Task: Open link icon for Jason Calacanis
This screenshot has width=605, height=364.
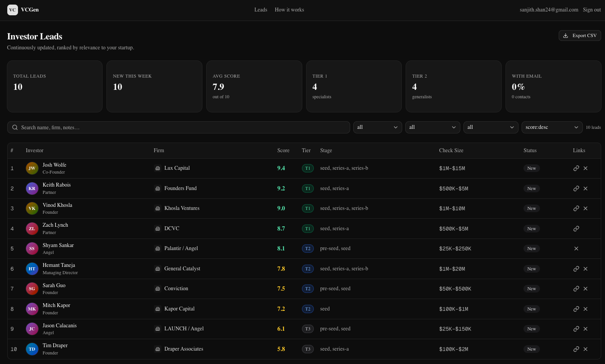Action: 576,329
